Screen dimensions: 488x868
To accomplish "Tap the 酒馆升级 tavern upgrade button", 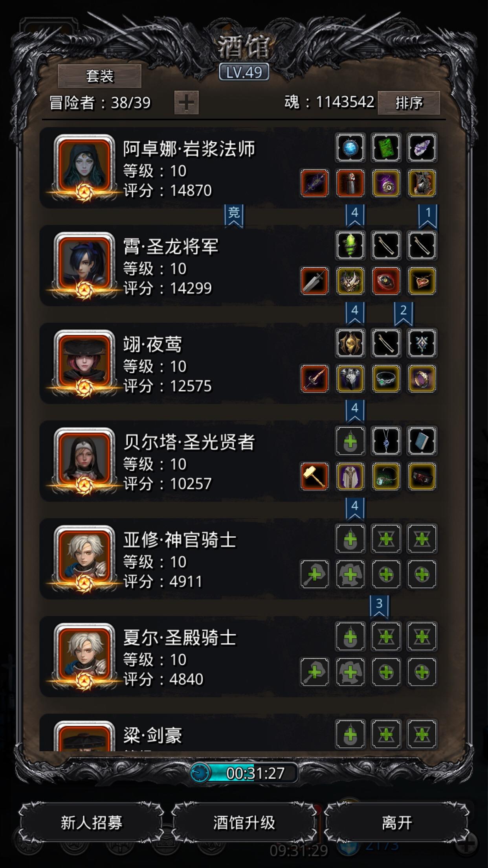I will coord(244,822).
